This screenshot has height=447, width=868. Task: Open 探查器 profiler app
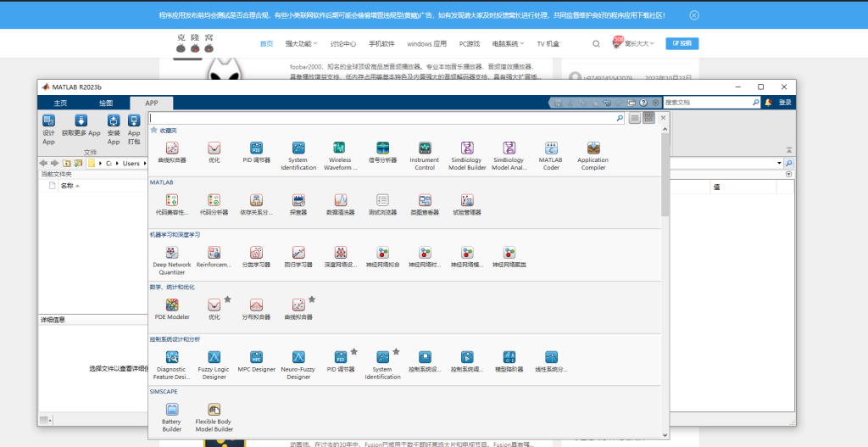click(298, 204)
